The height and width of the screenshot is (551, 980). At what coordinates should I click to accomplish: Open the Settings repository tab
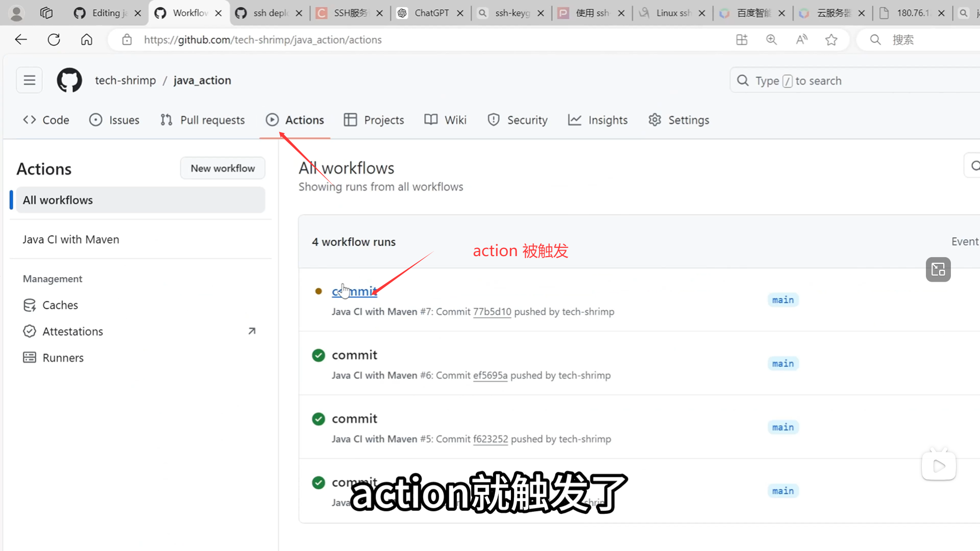click(678, 120)
